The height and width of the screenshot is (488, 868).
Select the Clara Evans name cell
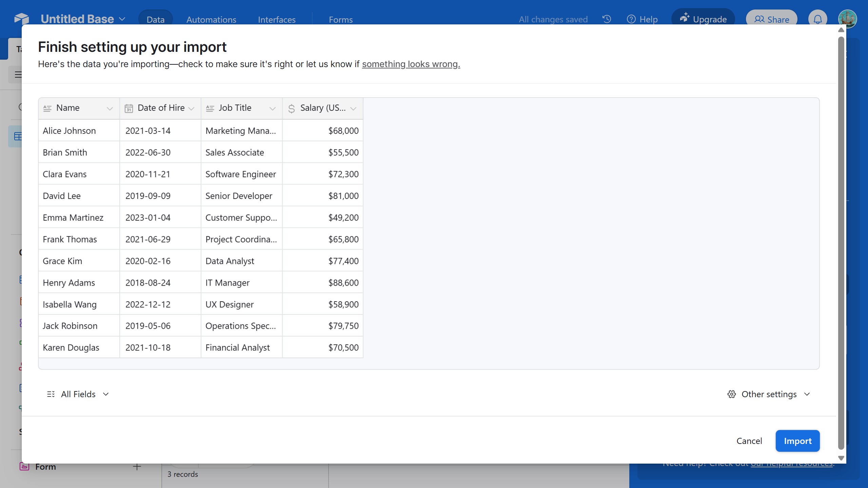[79, 174]
